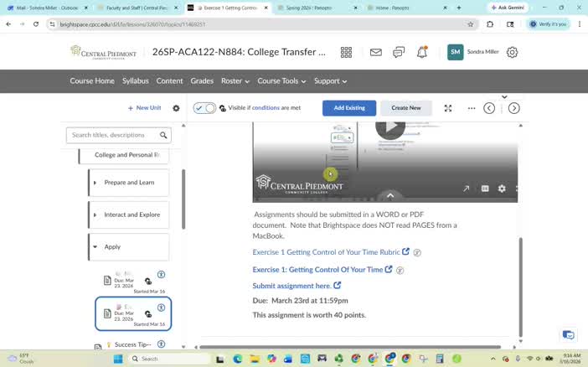Screen dimensions: 588x367
Task: Open video captions icon
Action: [x=485, y=189]
